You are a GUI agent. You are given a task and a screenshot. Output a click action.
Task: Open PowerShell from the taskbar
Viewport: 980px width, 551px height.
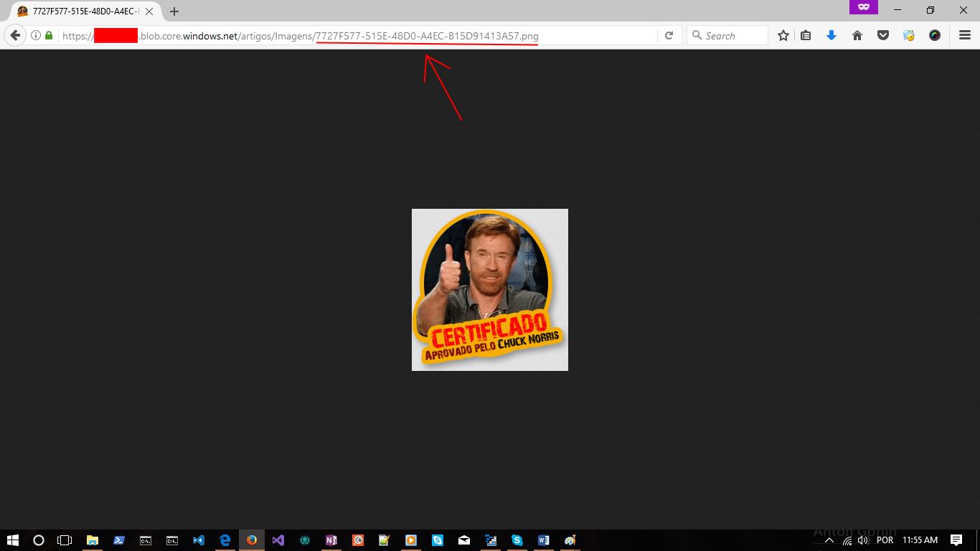pos(118,540)
